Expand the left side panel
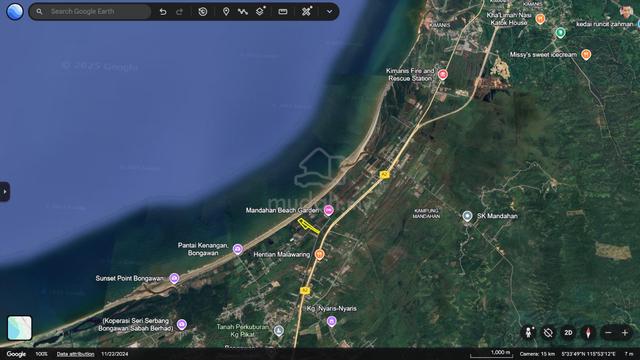640x360 pixels. tap(4, 191)
